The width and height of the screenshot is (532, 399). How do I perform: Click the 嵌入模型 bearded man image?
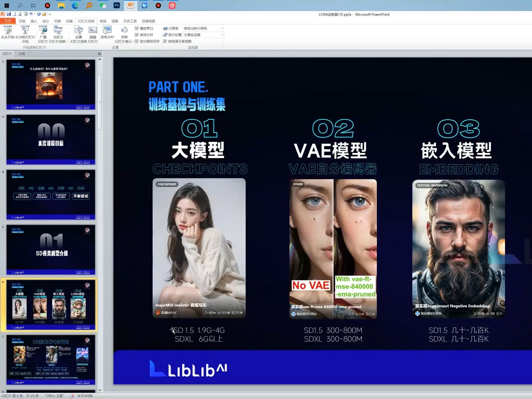coord(458,249)
